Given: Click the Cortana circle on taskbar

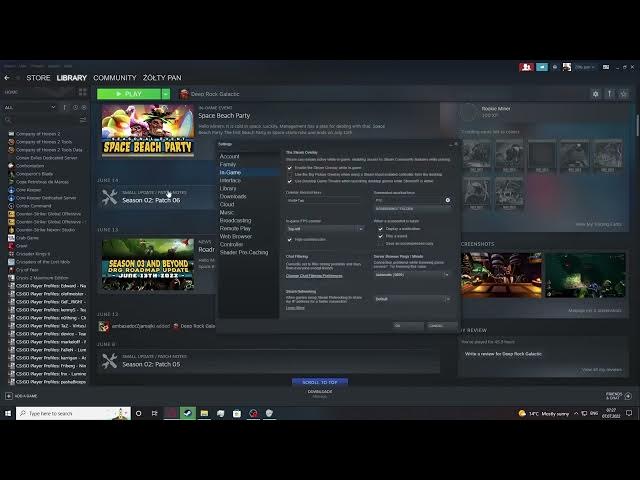Looking at the screenshot, I should point(138,413).
